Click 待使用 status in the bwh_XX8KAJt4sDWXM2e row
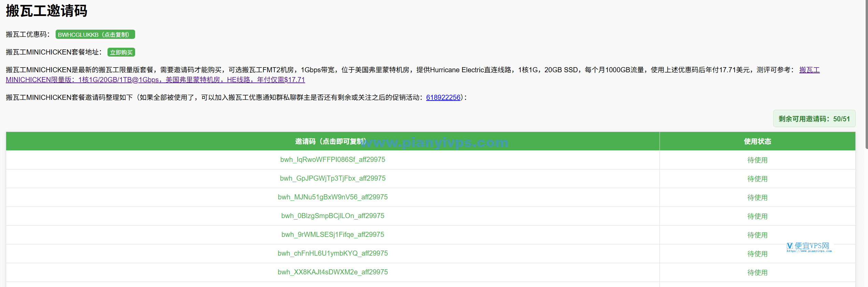 pos(757,272)
